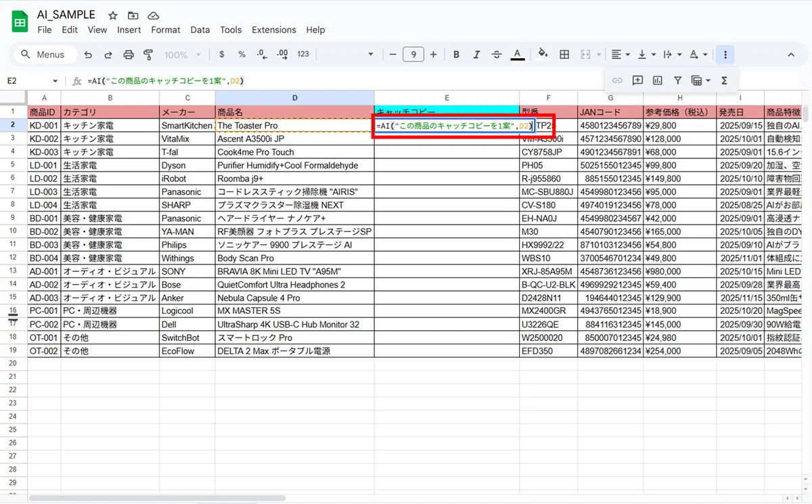Increase font size with plus button

pos(433,55)
